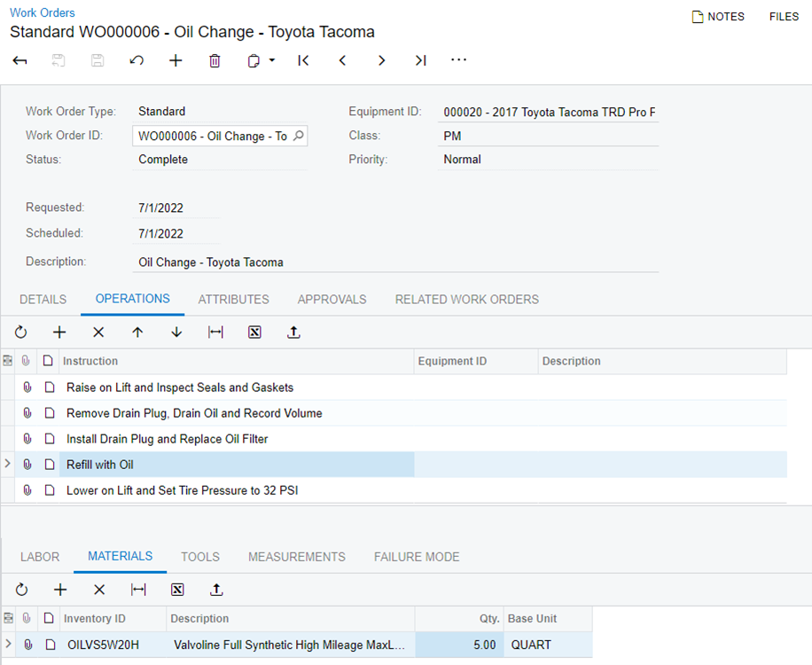Screen dimensions: 812x665
Task: Refresh the operations grid
Action: [x=20, y=332]
